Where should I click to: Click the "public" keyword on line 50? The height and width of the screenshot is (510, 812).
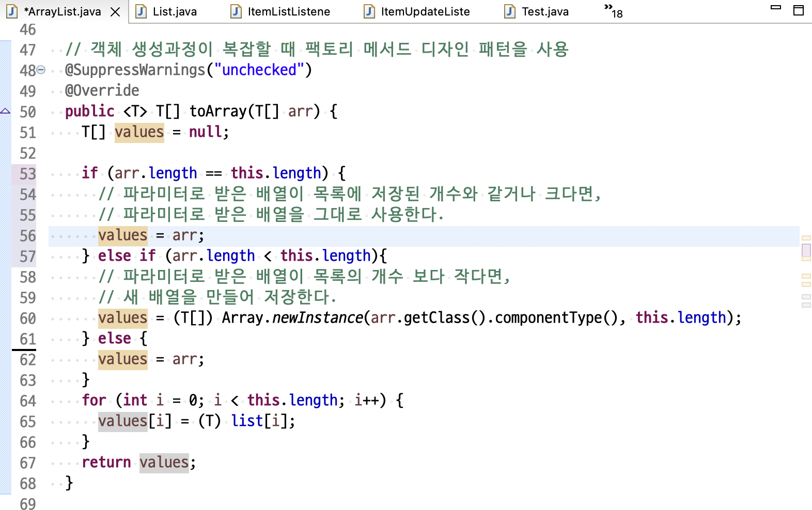click(x=90, y=111)
